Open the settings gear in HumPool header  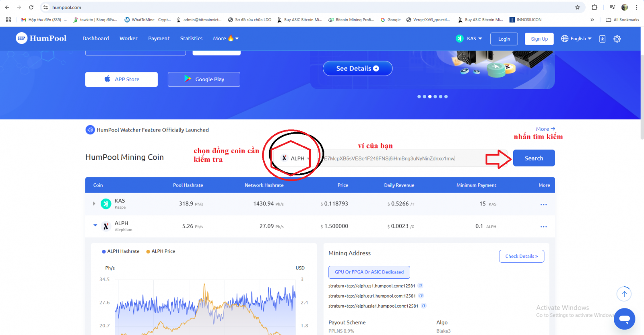pyautogui.click(x=617, y=39)
